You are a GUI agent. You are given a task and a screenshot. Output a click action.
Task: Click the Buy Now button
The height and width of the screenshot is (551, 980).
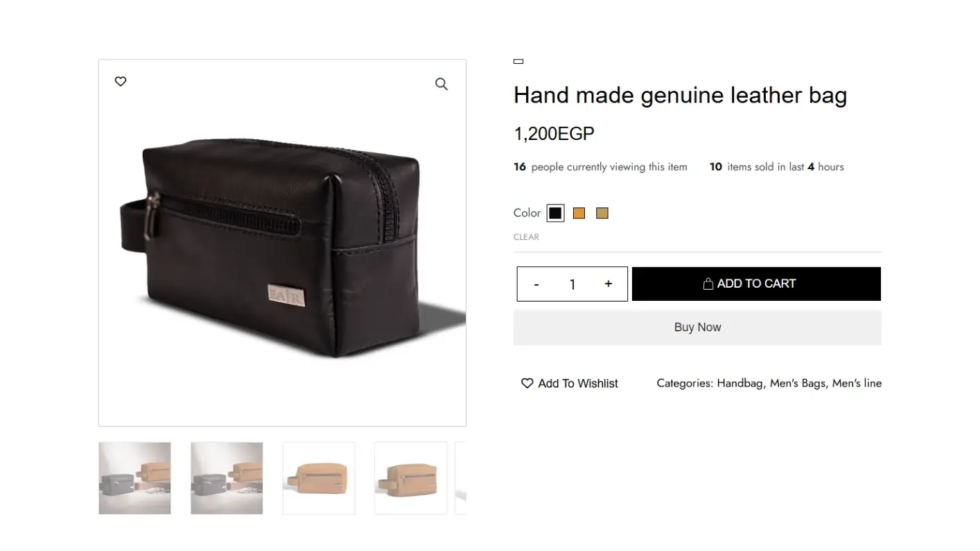click(697, 327)
